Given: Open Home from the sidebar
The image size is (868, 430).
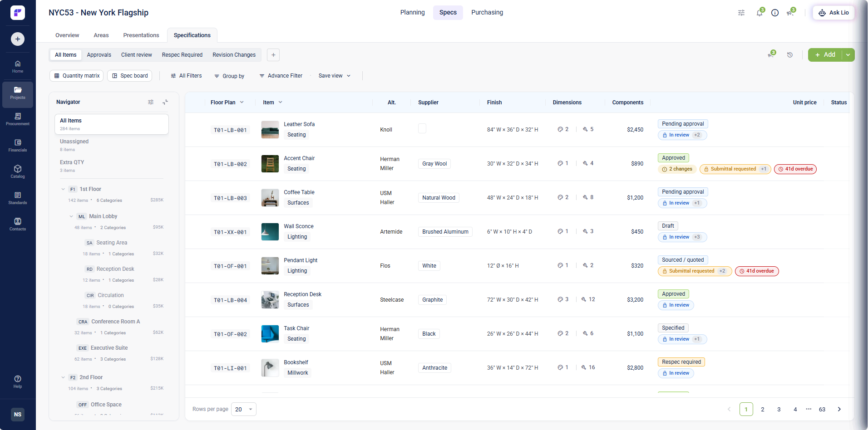Looking at the screenshot, I should [18, 67].
